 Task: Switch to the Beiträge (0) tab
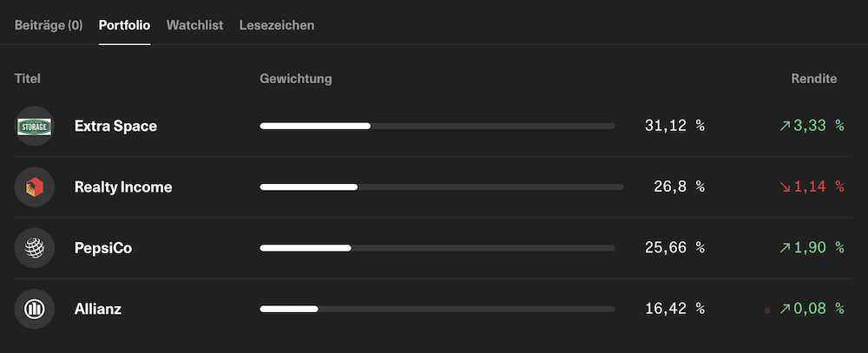49,25
